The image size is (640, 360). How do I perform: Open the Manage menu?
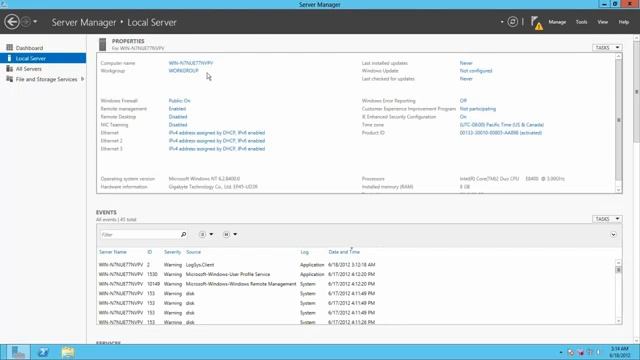pyautogui.click(x=557, y=22)
